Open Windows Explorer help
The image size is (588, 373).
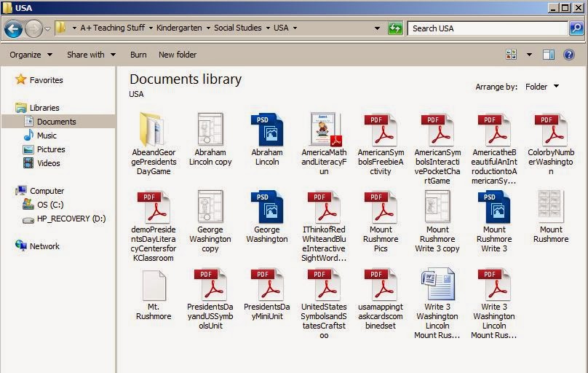[569, 55]
